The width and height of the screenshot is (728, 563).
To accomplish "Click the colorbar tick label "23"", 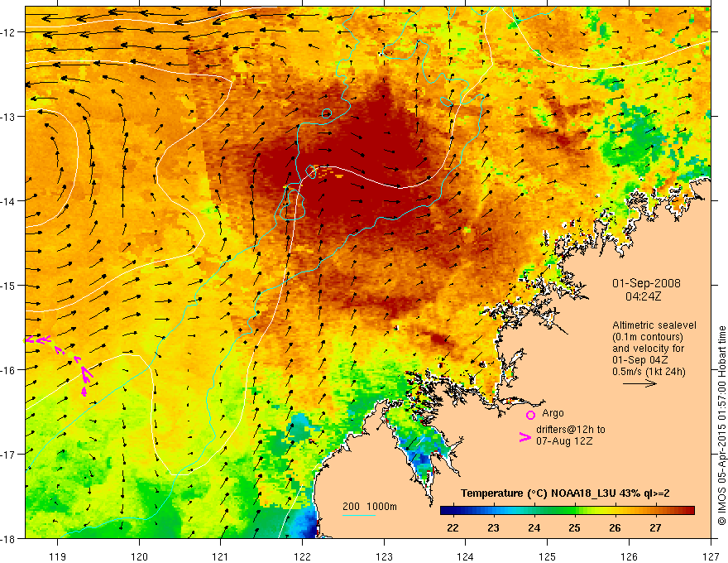I will coord(493,528).
